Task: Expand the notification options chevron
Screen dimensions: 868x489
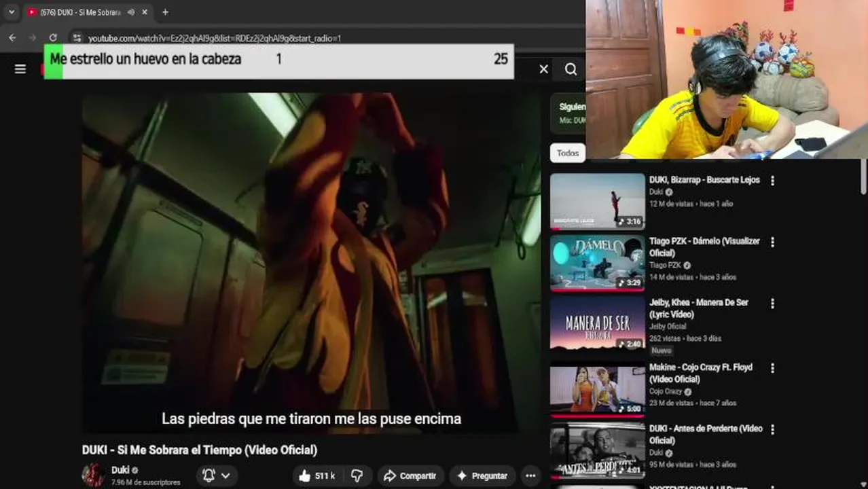Action: (x=225, y=476)
